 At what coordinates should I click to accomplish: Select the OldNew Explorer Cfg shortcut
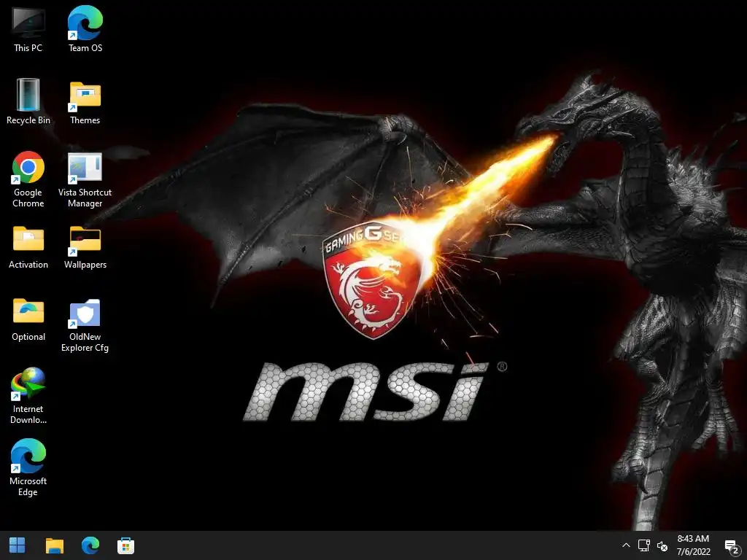tap(85, 326)
